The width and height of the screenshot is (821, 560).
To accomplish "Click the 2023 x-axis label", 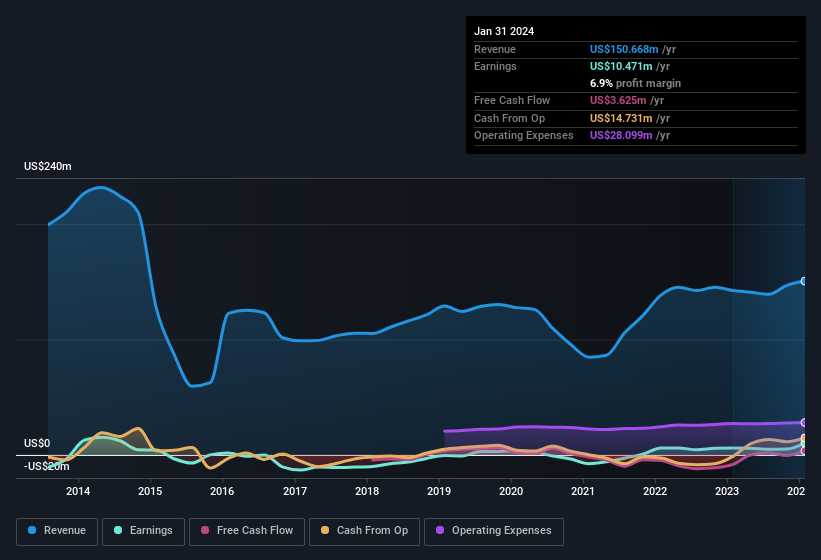I will tap(727, 491).
